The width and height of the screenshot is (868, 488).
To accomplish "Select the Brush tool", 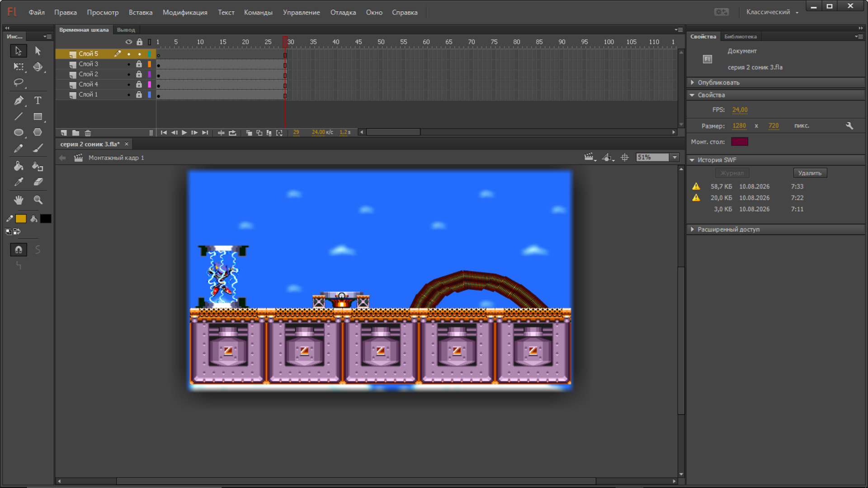I will tap(38, 148).
